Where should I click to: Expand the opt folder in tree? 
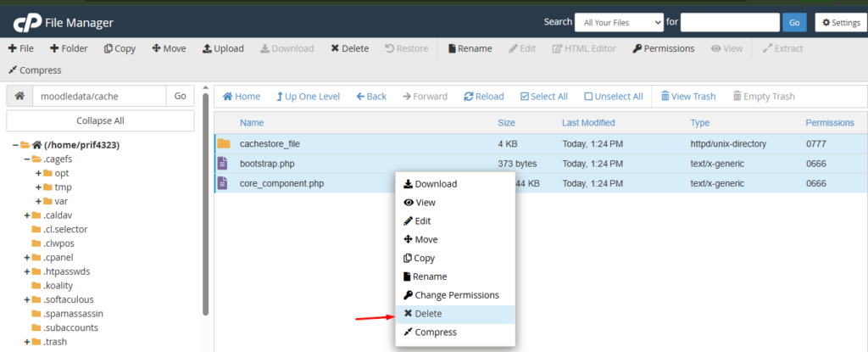(38, 173)
